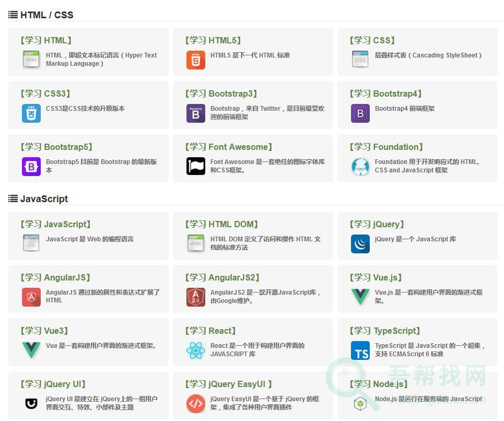
Task: Click the blue CSS3 shield icon
Action: tap(31, 113)
